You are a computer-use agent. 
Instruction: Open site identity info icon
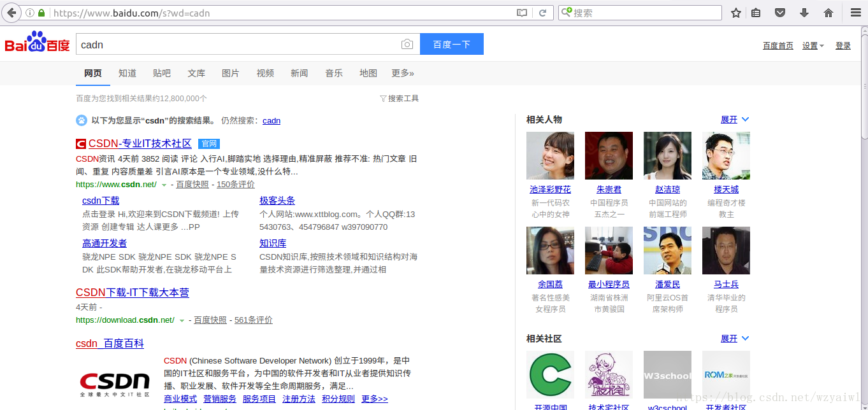point(29,13)
